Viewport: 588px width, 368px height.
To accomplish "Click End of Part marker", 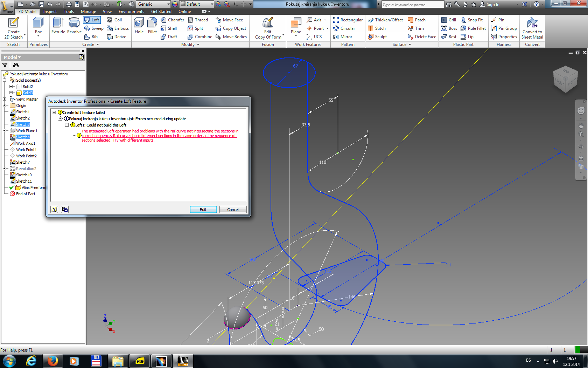I will click(x=26, y=194).
